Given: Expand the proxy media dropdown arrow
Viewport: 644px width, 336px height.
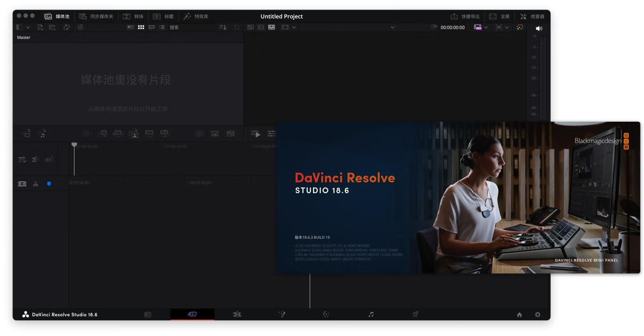Looking at the screenshot, I should tap(486, 27).
